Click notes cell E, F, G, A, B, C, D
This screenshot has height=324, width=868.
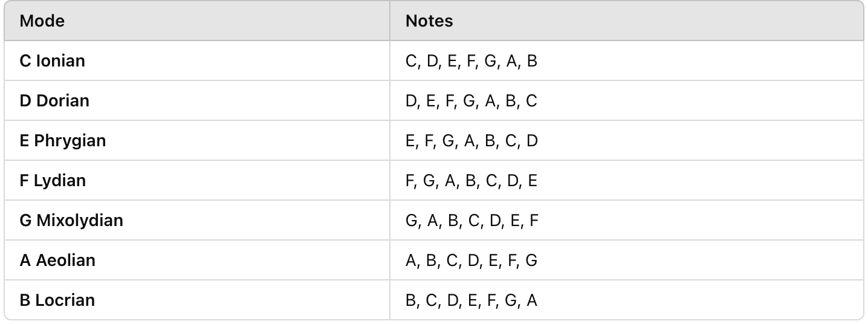[471, 141]
